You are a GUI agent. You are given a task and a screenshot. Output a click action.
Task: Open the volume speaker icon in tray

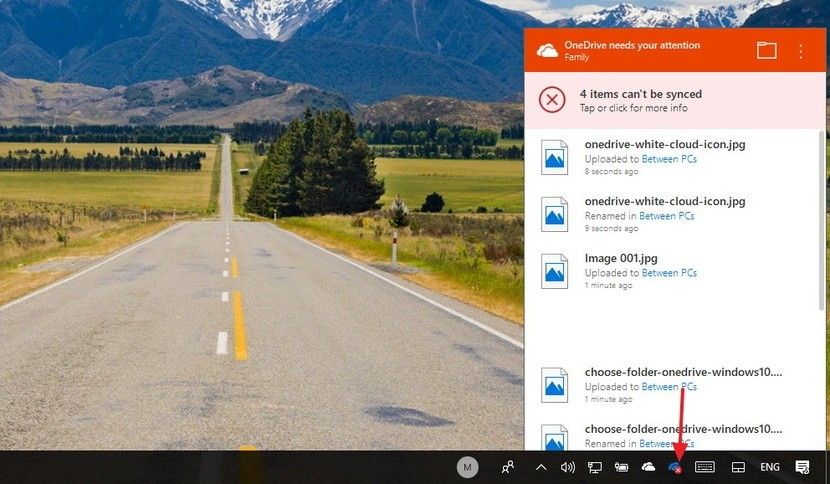pos(568,467)
